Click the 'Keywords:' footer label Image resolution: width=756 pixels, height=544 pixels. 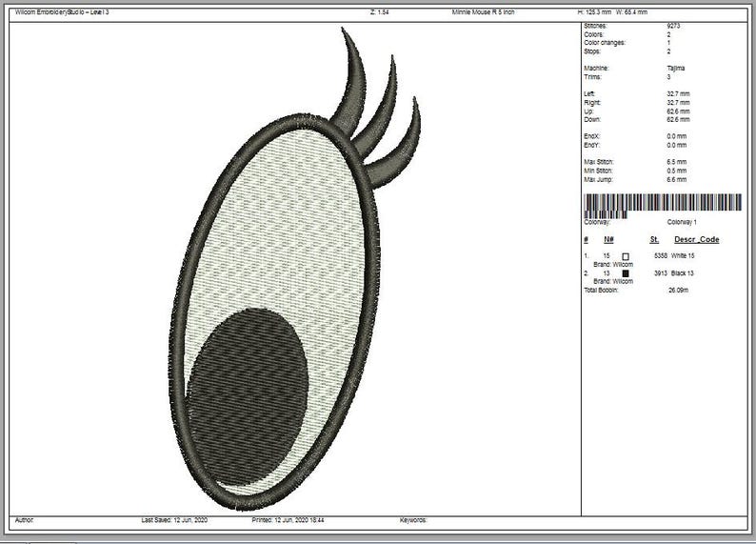(413, 520)
